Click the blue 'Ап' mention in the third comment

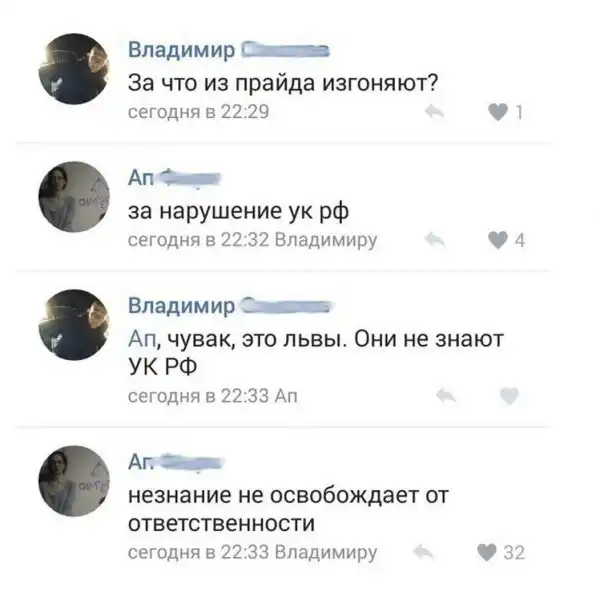coord(142,339)
